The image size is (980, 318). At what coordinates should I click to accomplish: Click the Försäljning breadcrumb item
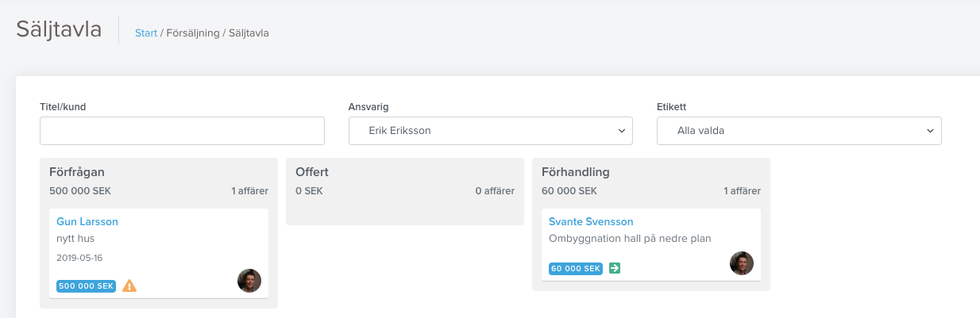193,33
